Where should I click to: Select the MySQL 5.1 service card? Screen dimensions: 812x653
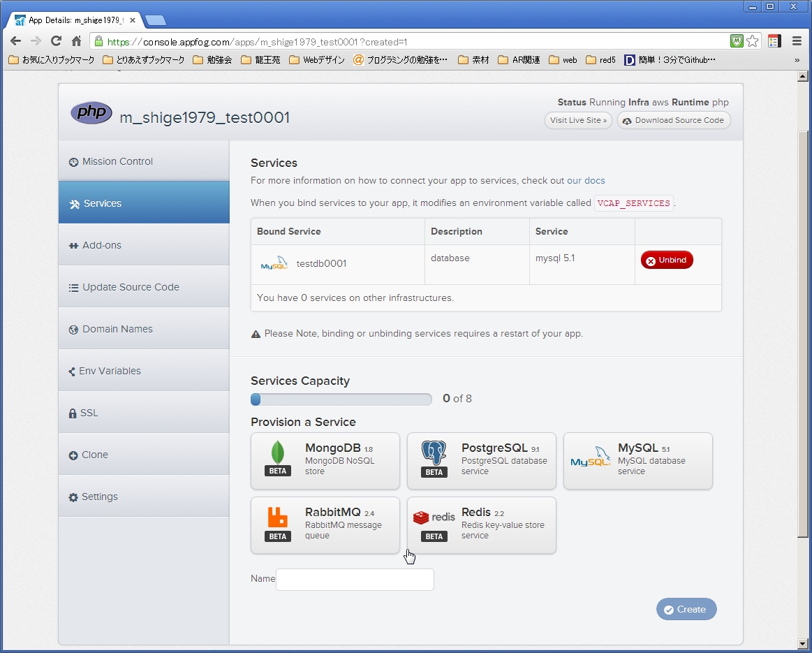638,461
